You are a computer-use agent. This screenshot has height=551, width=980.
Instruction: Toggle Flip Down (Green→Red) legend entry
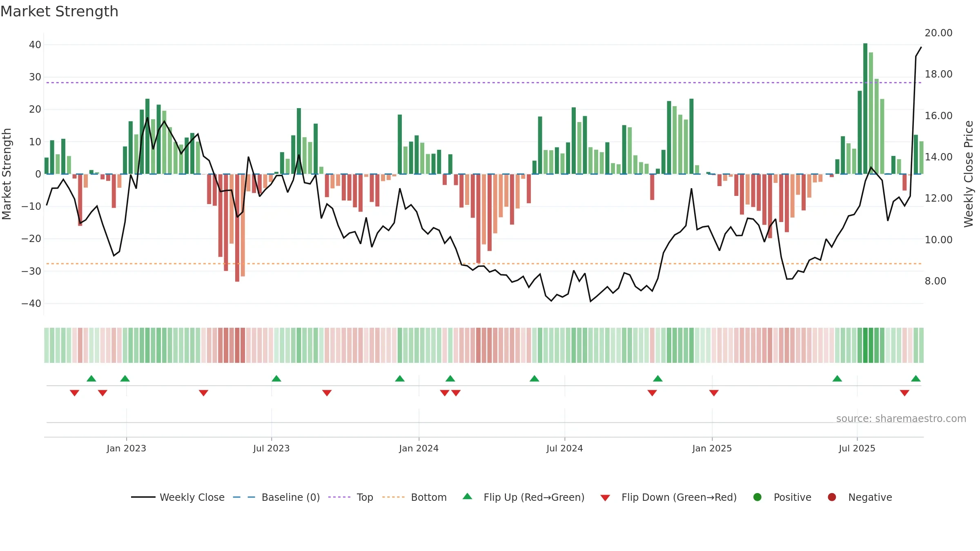(x=668, y=497)
